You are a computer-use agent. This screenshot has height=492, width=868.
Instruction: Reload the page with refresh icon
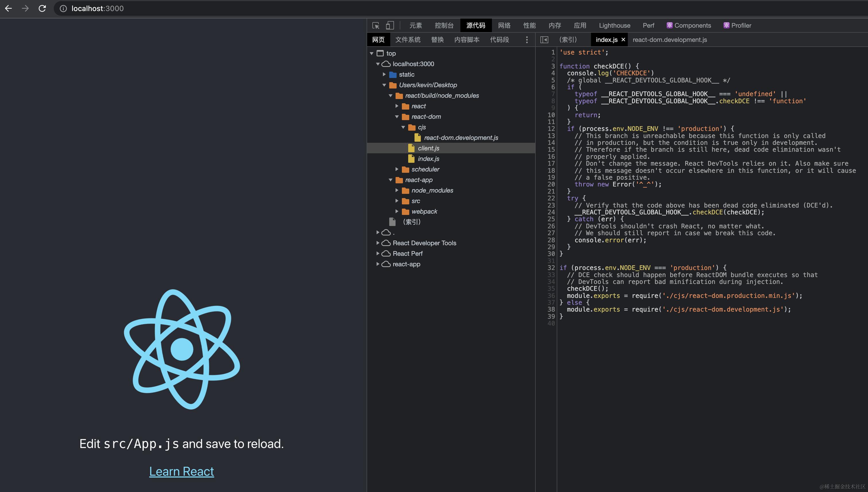click(42, 8)
